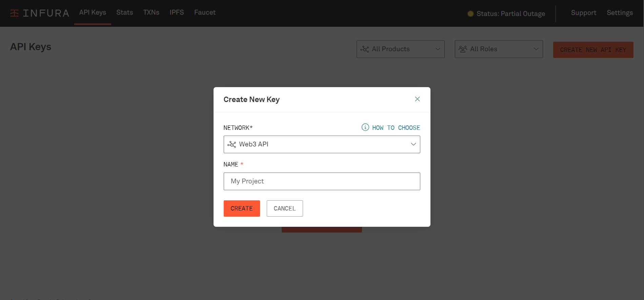This screenshot has height=300, width=644.
Task: Open Settings from the top bar
Action: click(x=620, y=13)
